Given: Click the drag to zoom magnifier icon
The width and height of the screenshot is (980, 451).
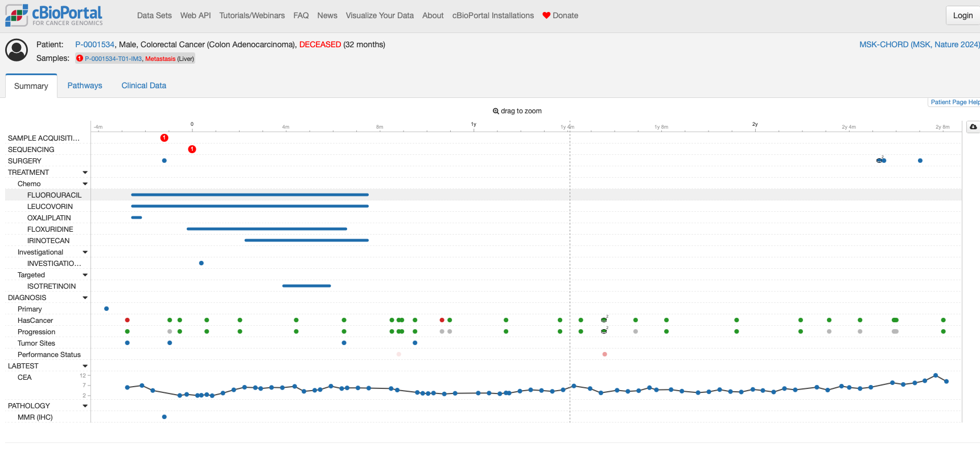Looking at the screenshot, I should pyautogui.click(x=496, y=111).
